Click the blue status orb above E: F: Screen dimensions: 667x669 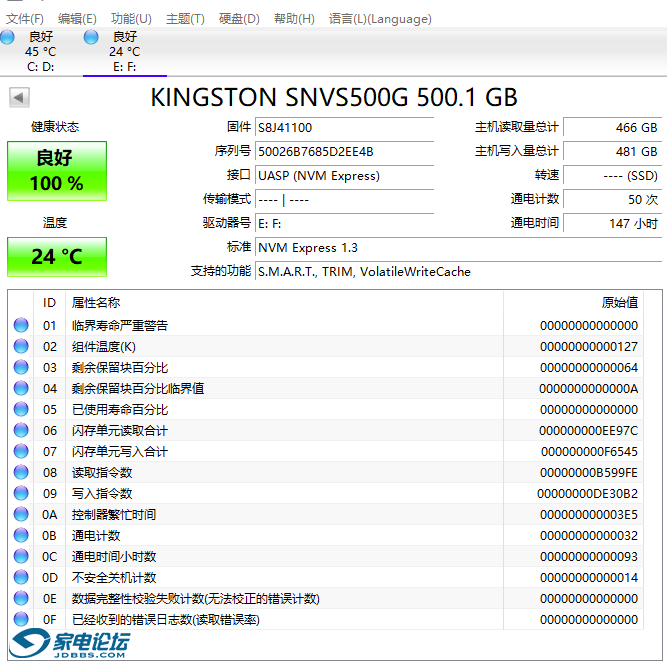(x=91, y=37)
